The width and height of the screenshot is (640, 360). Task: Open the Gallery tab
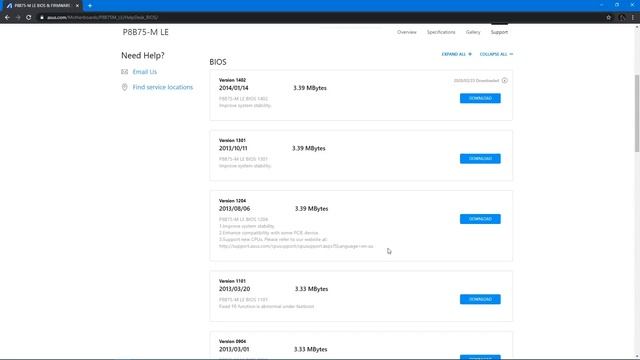point(473,32)
